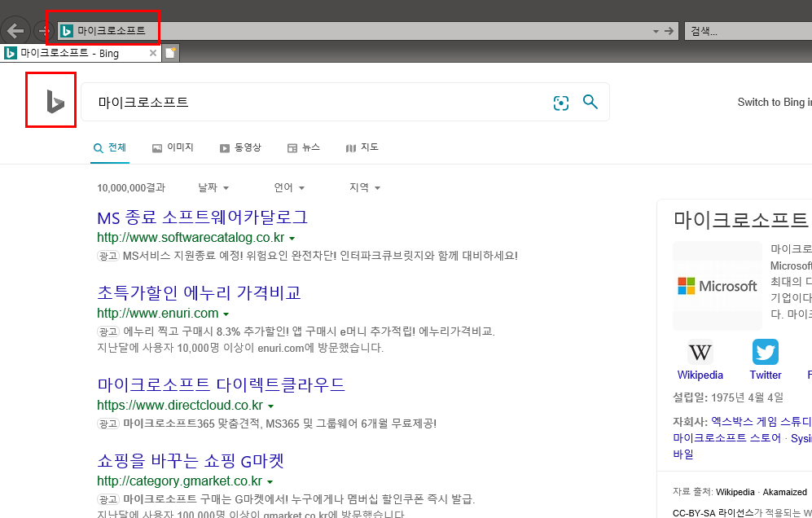Screen dimensions: 812x518
Task: Click the Twitter text link under icon
Action: (x=766, y=375)
